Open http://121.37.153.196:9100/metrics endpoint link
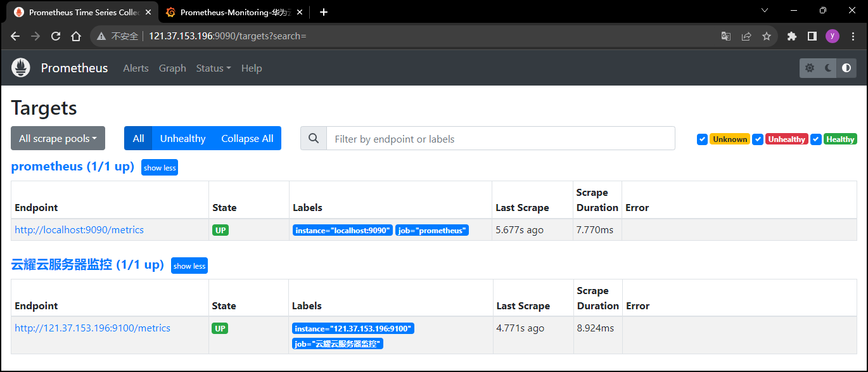 tap(93, 328)
